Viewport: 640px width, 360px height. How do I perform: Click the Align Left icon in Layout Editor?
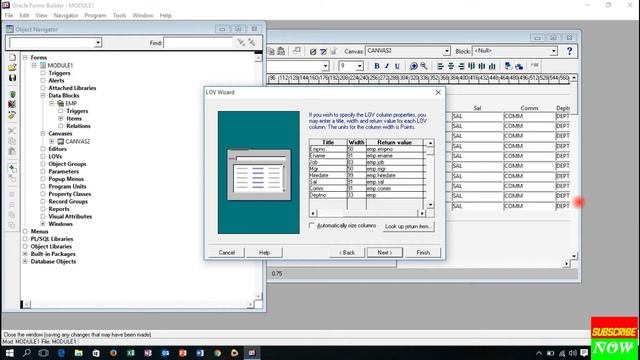pos(440,66)
